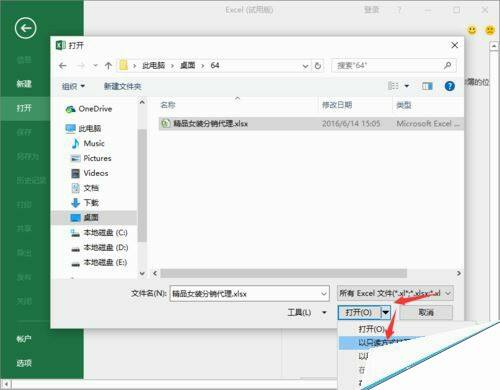Sort files by 类型 column header

[404, 105]
